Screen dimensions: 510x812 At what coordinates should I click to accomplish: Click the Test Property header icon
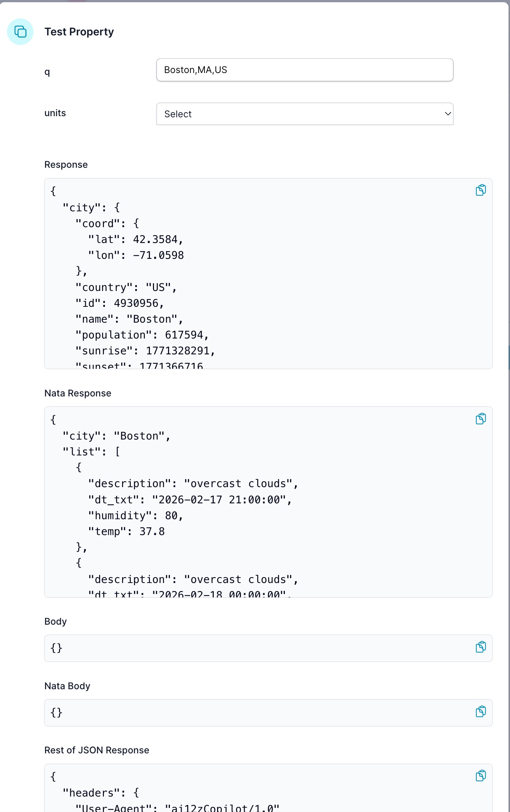(20, 32)
